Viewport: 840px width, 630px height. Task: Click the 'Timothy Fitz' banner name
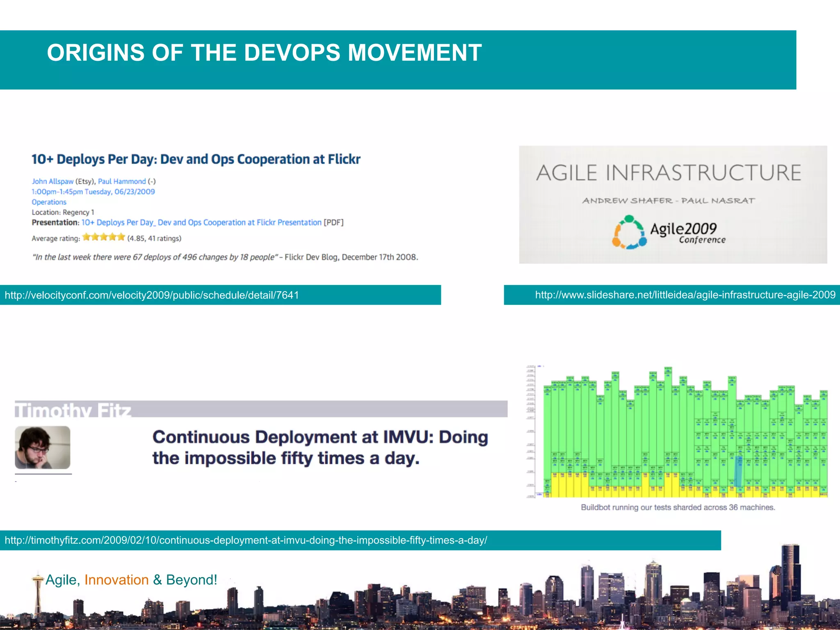[x=73, y=410]
